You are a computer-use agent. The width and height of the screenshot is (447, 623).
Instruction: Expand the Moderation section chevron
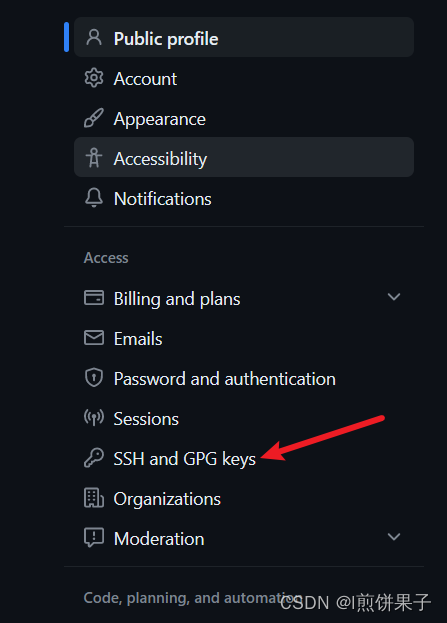(394, 537)
